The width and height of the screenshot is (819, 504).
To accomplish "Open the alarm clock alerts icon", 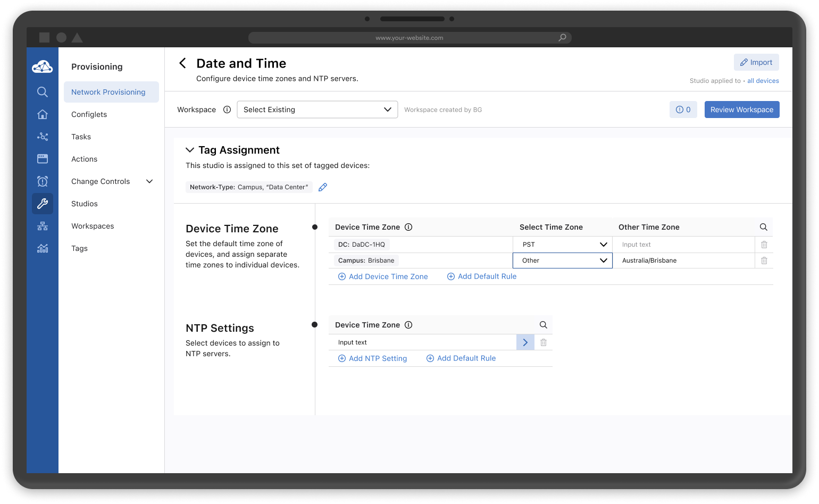I will tap(43, 181).
